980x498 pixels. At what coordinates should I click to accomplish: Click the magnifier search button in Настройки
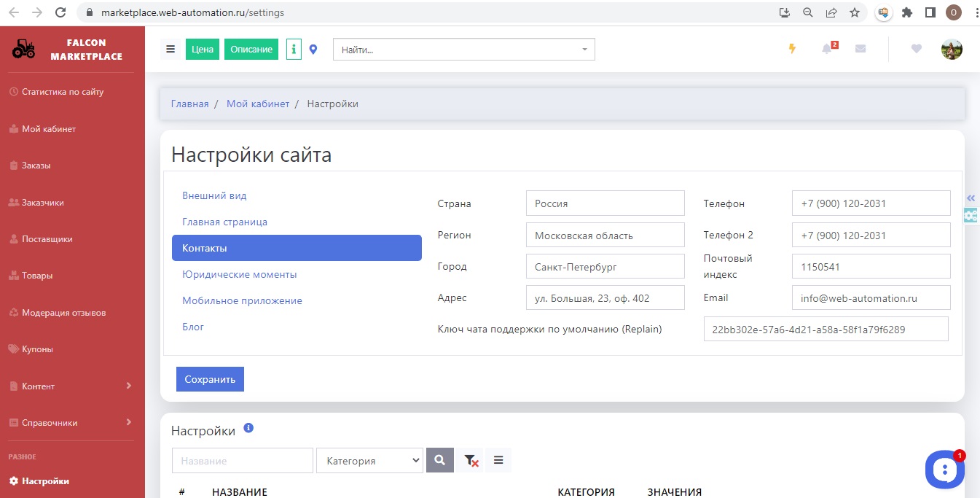pyautogui.click(x=439, y=460)
